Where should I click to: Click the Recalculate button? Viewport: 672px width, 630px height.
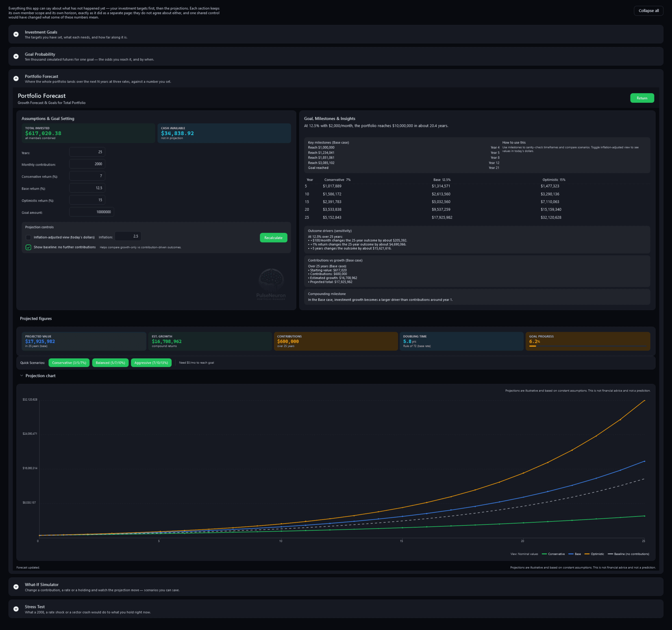pyautogui.click(x=273, y=238)
